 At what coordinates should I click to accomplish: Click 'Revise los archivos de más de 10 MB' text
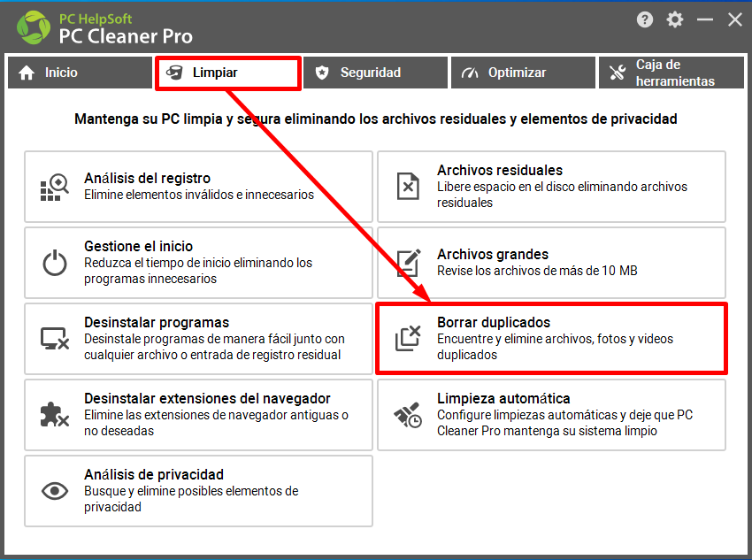[x=537, y=271]
